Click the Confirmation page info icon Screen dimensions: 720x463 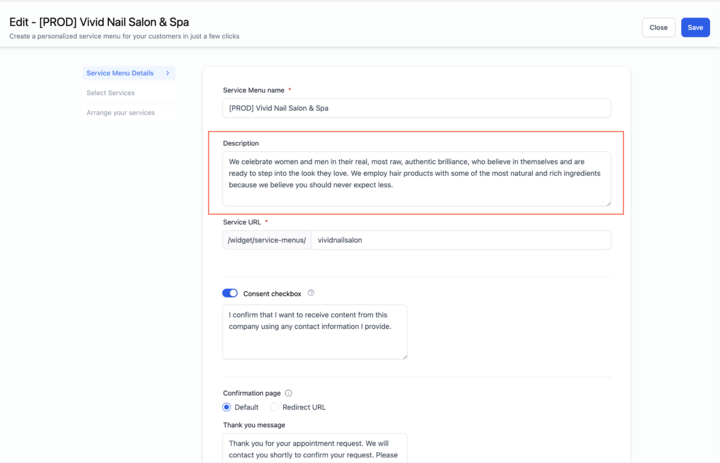(x=288, y=393)
